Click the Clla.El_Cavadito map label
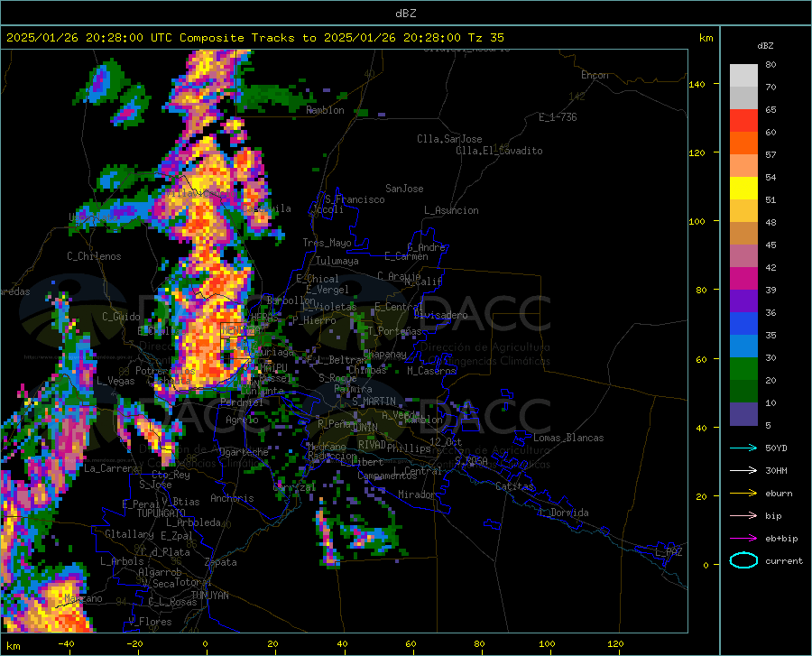 (x=499, y=151)
